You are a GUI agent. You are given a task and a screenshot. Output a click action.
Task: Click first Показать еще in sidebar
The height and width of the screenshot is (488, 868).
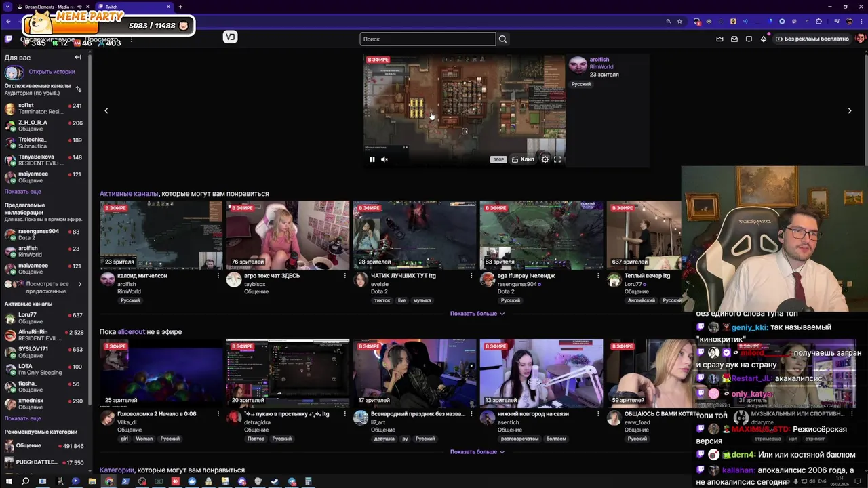coord(23,192)
